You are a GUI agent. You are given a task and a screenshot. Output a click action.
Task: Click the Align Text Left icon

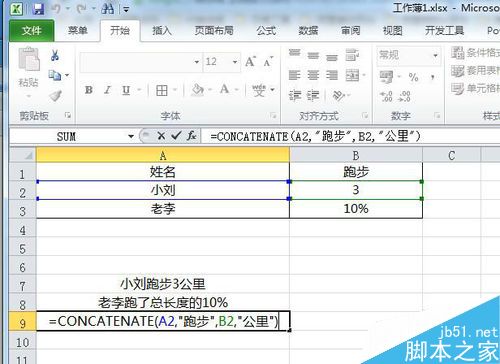[x=294, y=75]
